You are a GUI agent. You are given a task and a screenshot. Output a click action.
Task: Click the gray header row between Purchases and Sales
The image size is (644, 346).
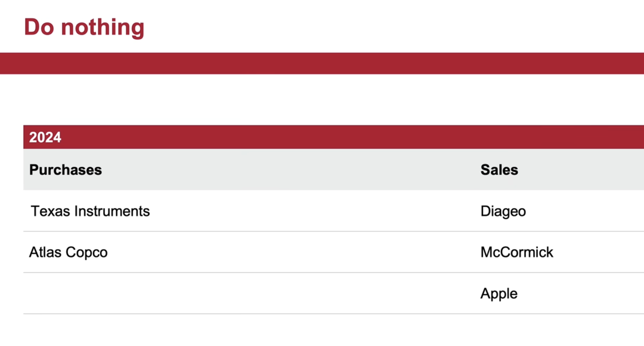point(291,170)
